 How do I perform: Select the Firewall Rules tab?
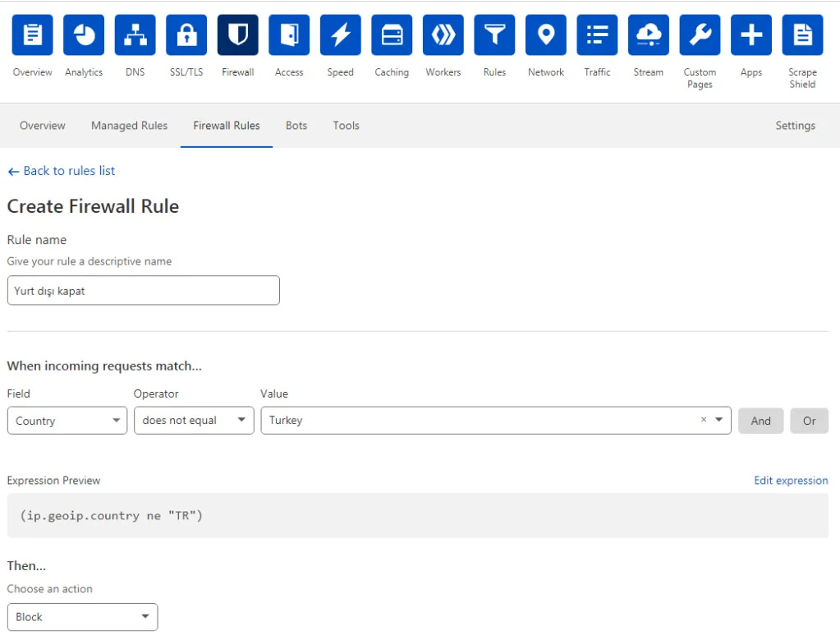point(227,126)
